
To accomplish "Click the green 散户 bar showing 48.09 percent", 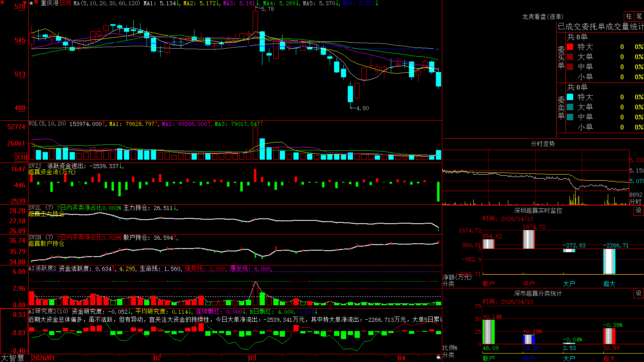I will [489, 332].
